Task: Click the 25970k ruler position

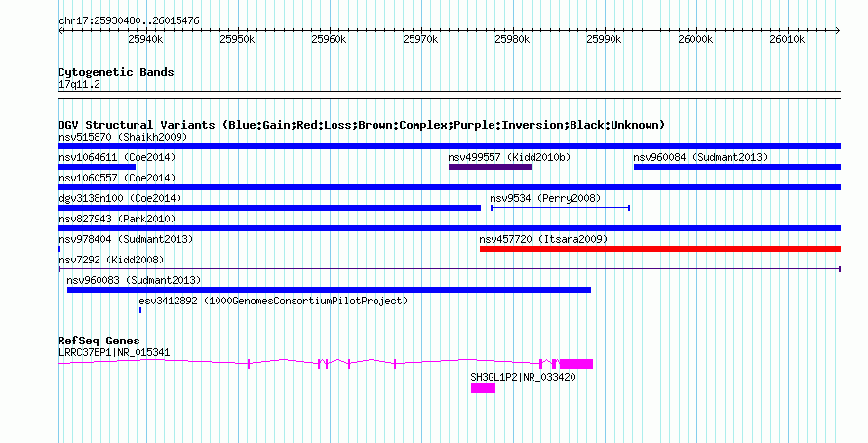Action: pyautogui.click(x=420, y=39)
